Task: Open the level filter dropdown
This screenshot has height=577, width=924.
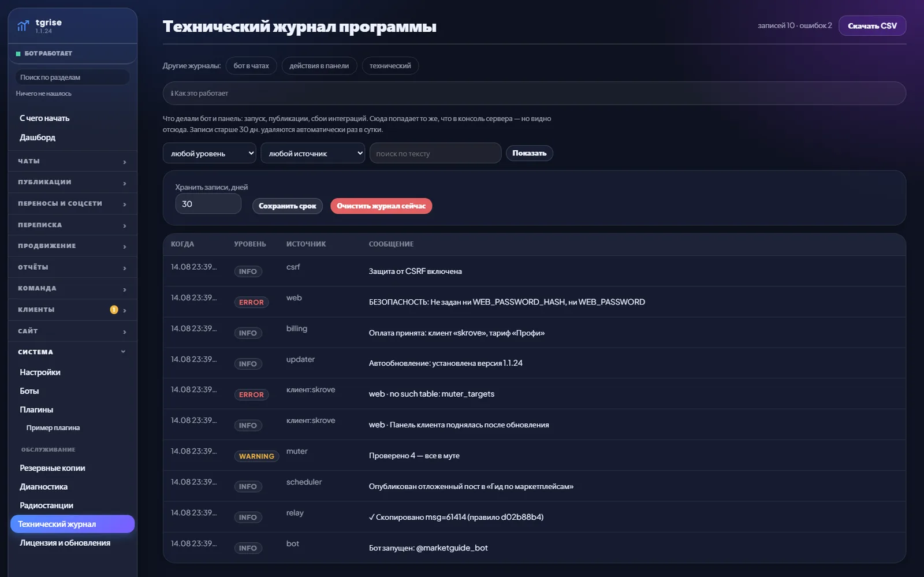Action: point(210,153)
